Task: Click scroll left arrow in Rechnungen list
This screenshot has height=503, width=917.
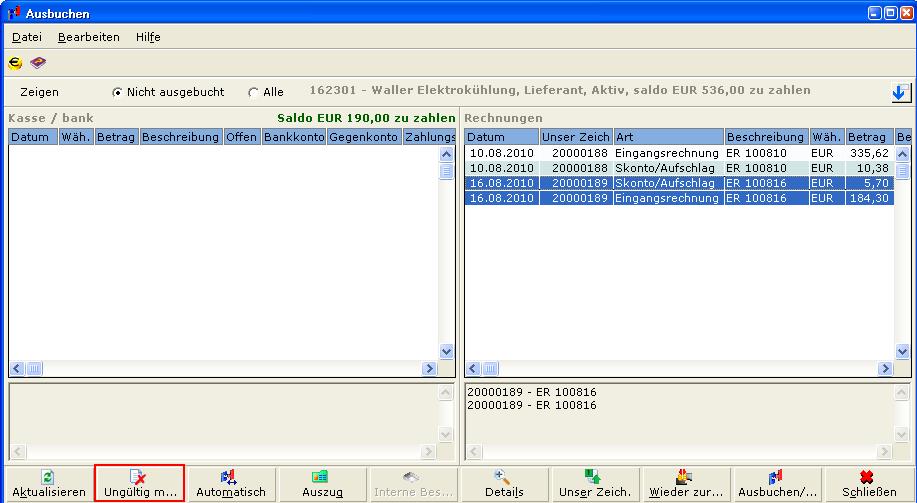Action: 473,368
